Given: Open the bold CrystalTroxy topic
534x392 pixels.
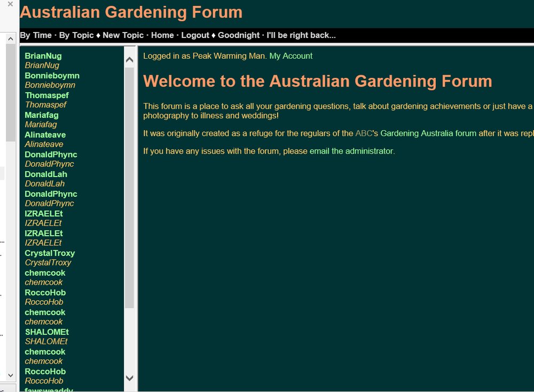Looking at the screenshot, I should coord(50,253).
